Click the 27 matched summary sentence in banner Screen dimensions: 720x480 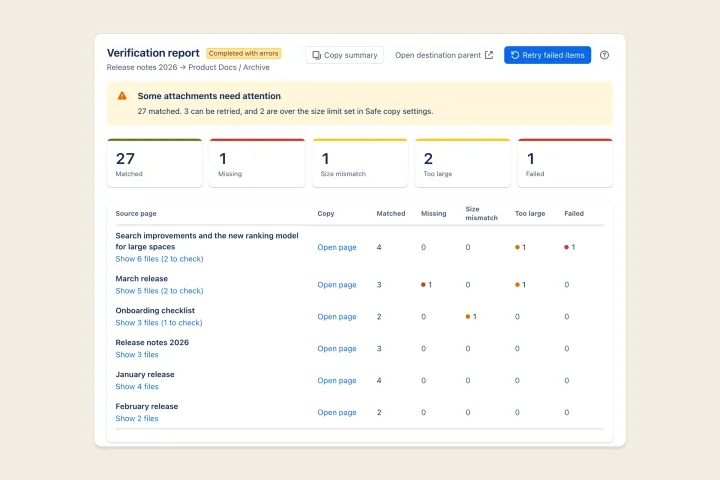[285, 111]
